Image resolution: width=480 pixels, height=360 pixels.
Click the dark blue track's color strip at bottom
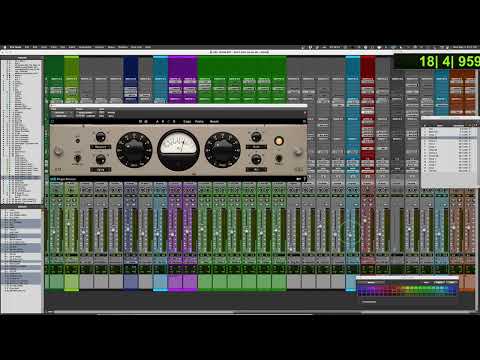point(131,282)
